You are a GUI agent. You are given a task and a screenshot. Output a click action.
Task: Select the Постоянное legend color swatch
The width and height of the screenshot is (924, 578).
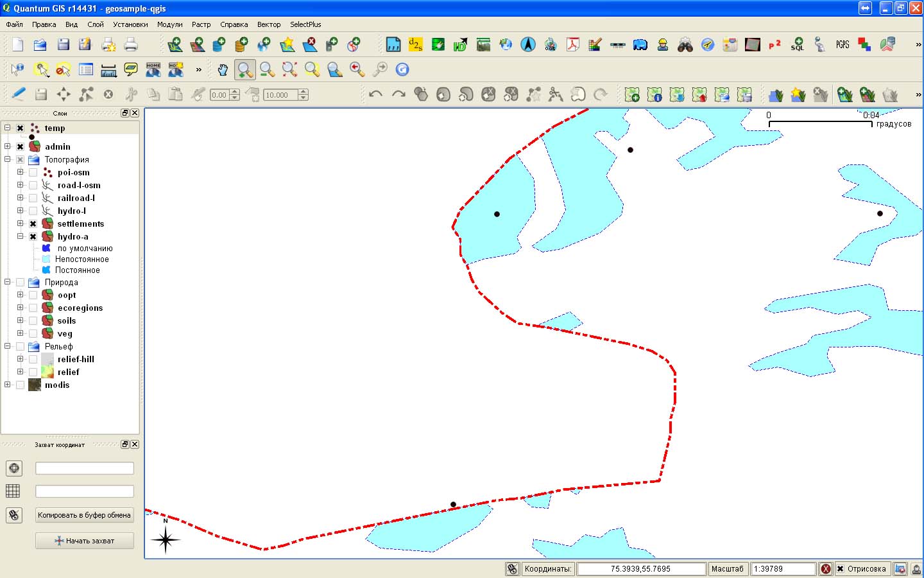(46, 270)
